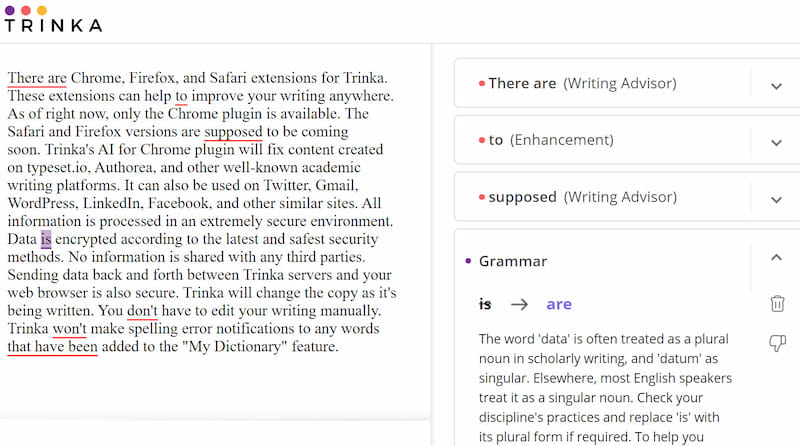
Task: Click the Grammar card heading
Action: coord(513,261)
